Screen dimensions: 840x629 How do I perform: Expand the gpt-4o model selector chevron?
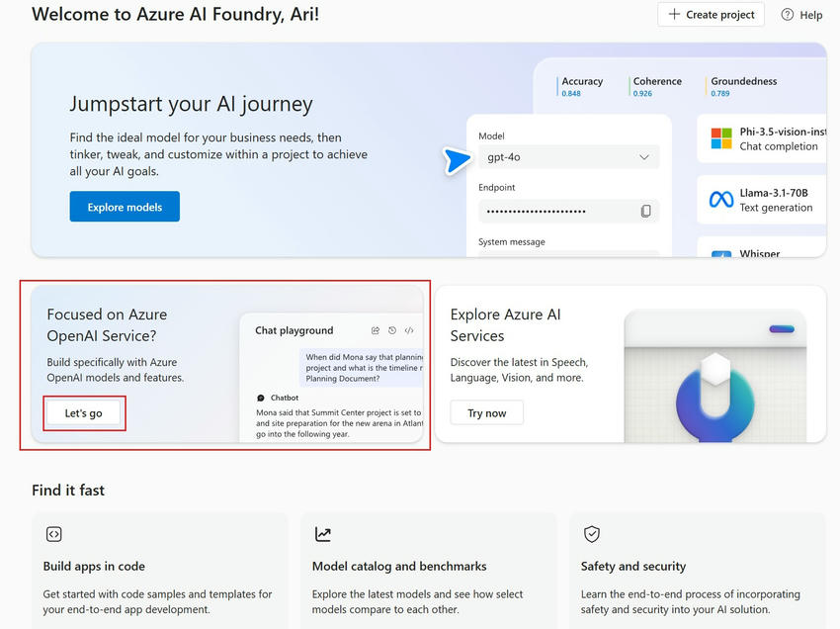[645, 157]
